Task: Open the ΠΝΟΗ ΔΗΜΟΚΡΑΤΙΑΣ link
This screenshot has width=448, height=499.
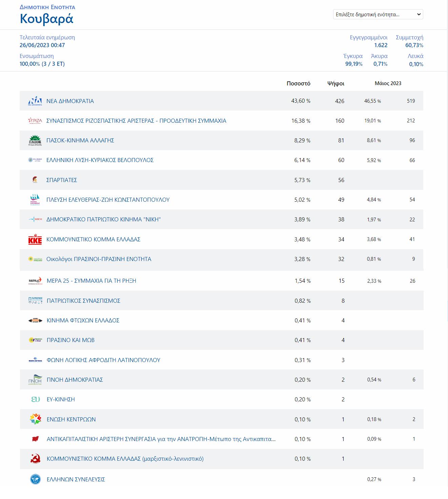Action: [x=75, y=380]
